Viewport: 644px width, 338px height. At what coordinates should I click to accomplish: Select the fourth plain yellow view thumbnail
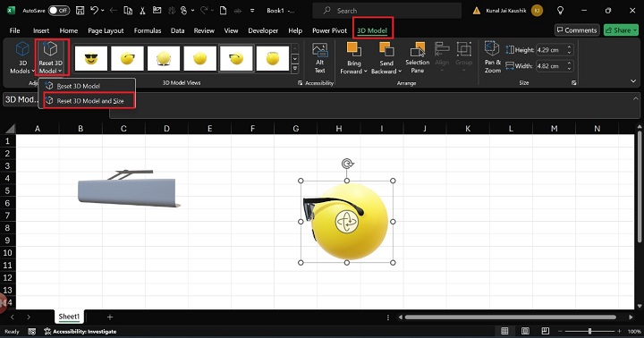(x=200, y=58)
